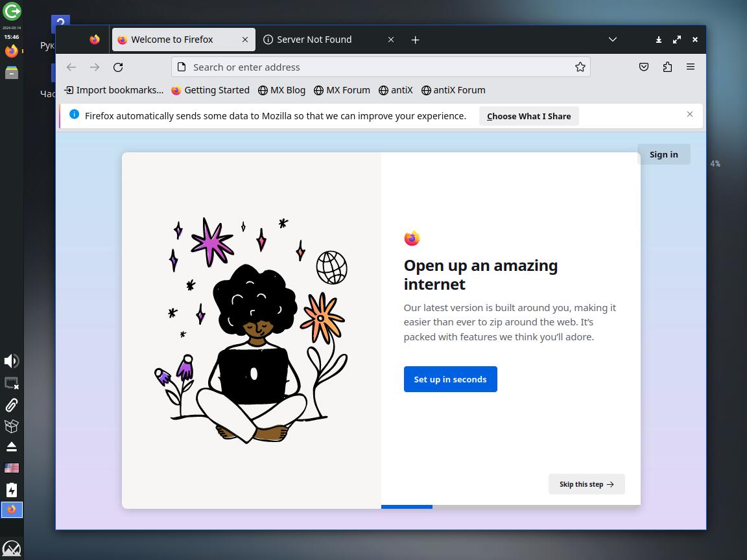
Task: Open the package updater box tray icon
Action: 12,426
